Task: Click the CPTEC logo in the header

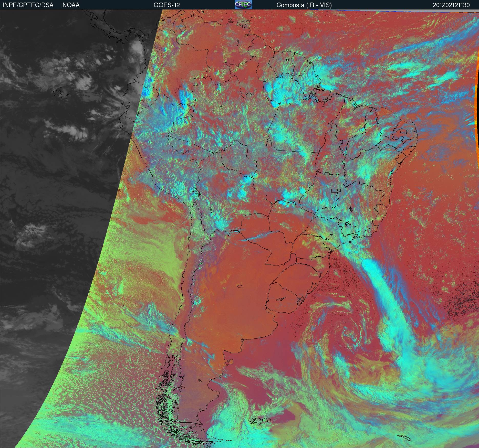Action: coord(243,5)
